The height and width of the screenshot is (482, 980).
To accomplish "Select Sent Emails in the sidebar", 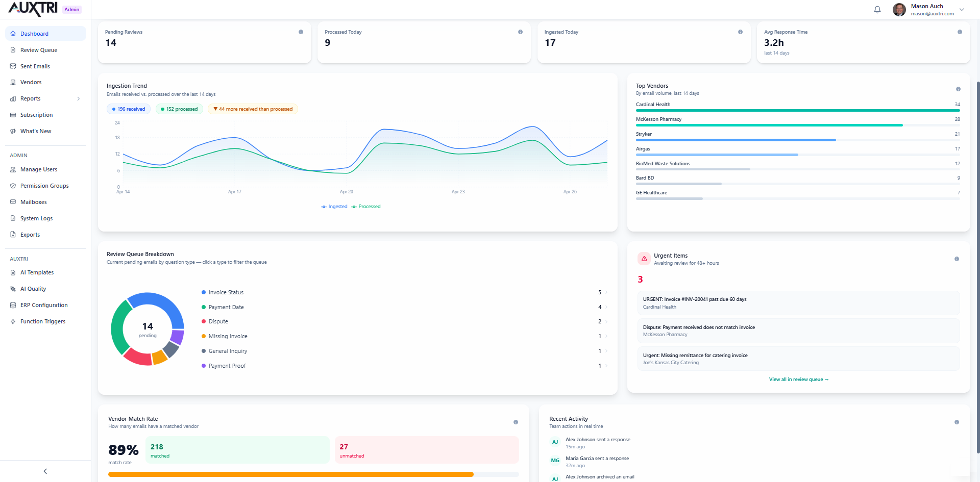I will [x=35, y=66].
